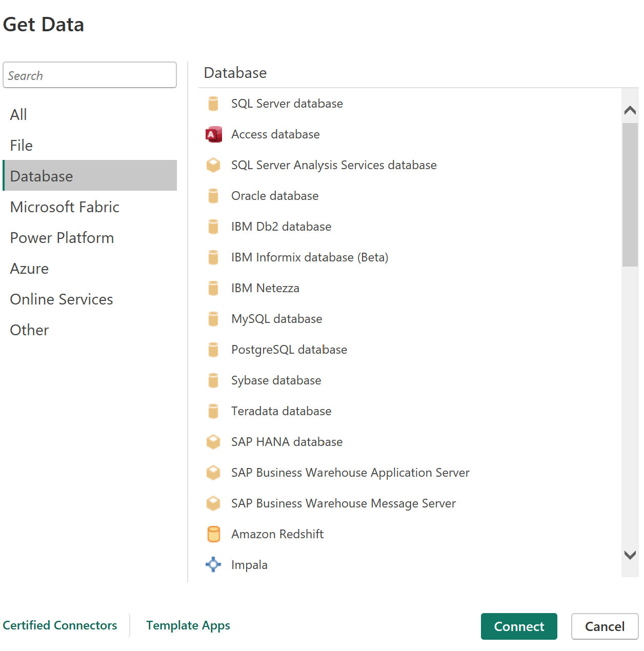Click the IBM Db2 database icon
Image resolution: width=644 pixels, height=651 pixels.
(x=213, y=227)
